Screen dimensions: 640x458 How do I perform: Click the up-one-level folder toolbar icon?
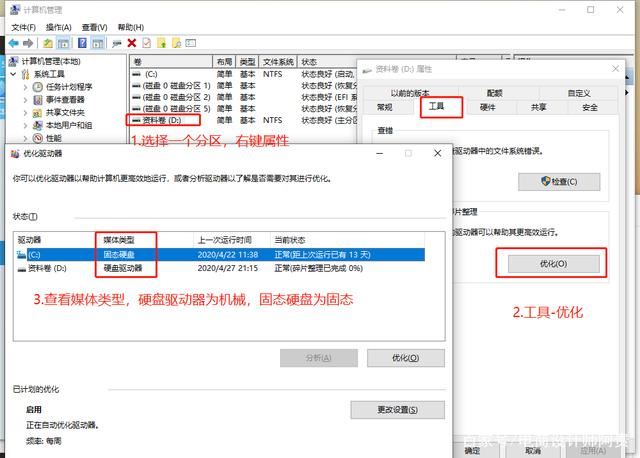(47, 43)
